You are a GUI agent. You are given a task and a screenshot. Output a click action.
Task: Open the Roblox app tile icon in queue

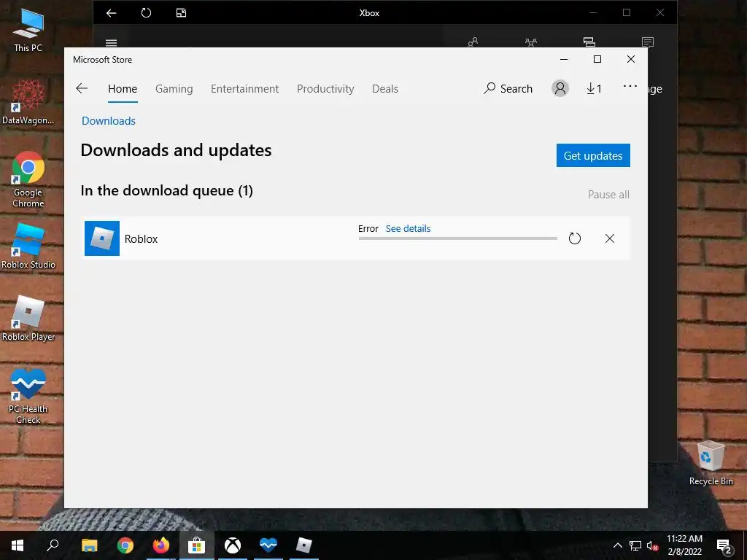[102, 238]
